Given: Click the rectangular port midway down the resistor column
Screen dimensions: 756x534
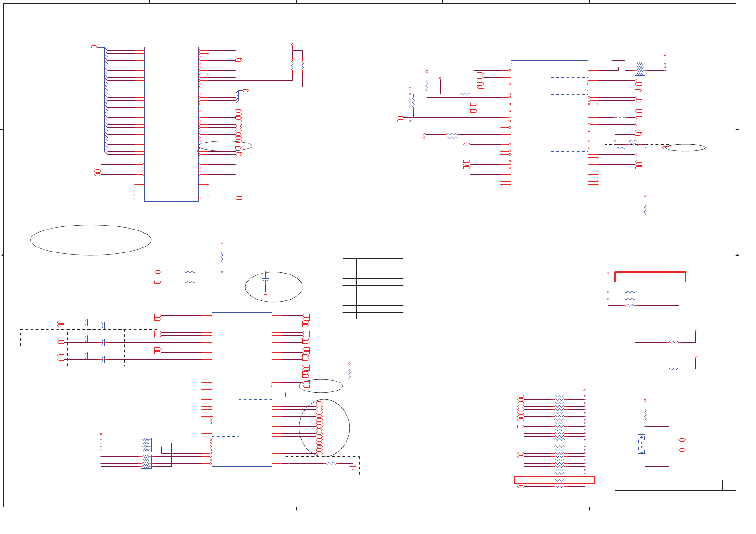Looking at the screenshot, I should tap(520, 426).
